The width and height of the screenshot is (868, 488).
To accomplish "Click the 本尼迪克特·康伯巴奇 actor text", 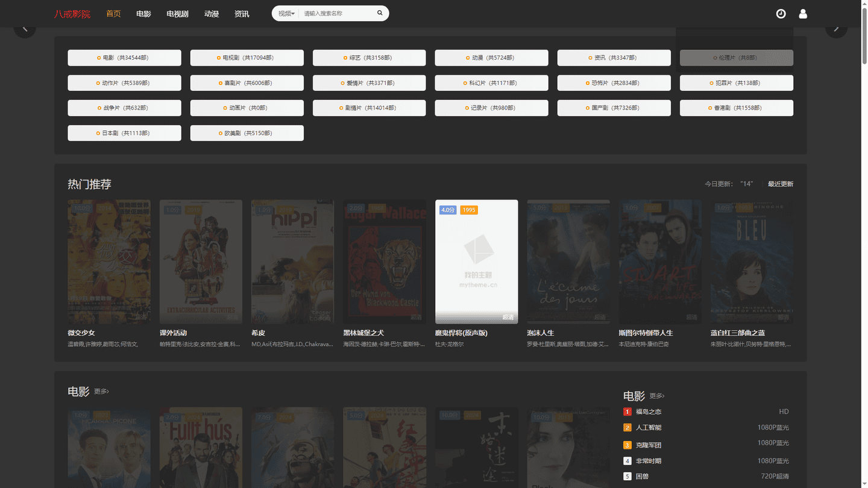I will coord(644,344).
